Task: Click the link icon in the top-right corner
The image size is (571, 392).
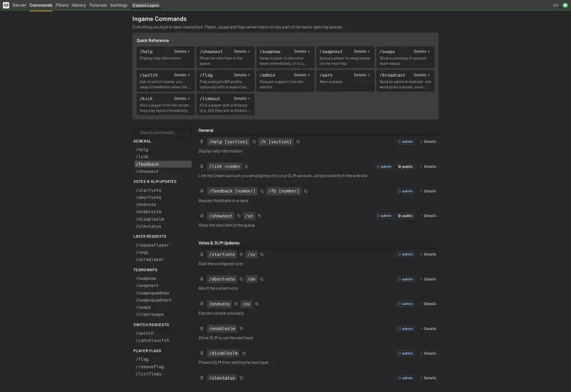Action: tap(555, 5)
